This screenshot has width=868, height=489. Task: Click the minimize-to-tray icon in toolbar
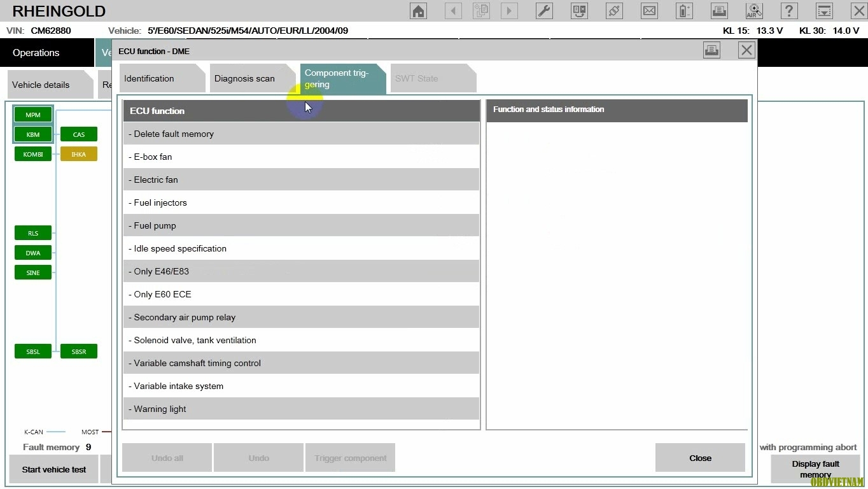point(824,11)
